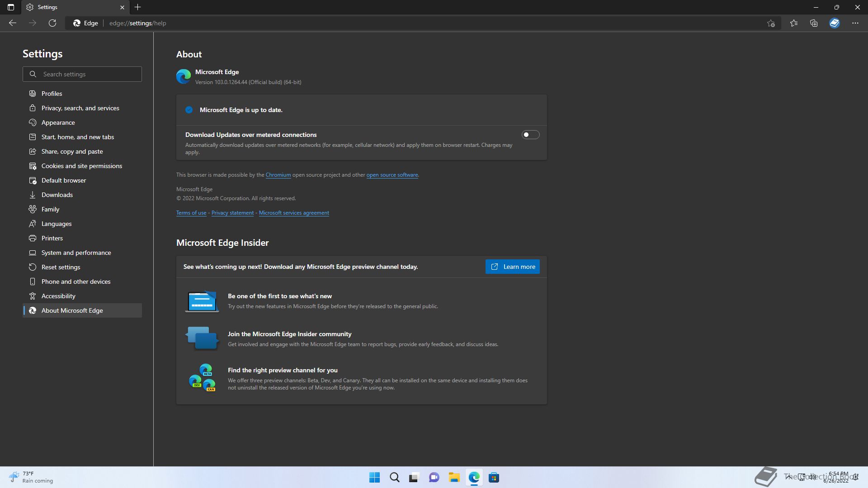868x488 pixels.
Task: Open taskbar Search magnifier
Action: pos(394,478)
